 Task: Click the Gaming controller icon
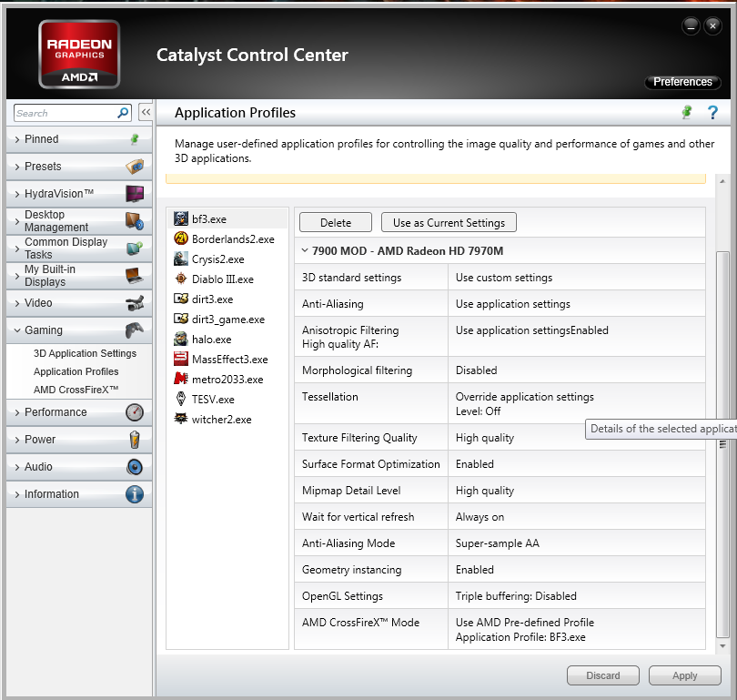pyautogui.click(x=135, y=330)
